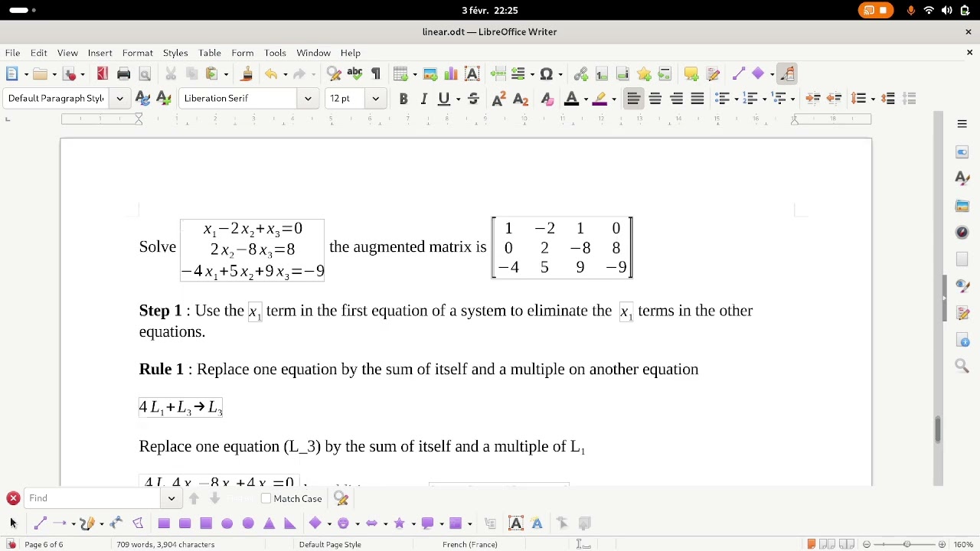The width and height of the screenshot is (980, 551).
Task: Click the Find text field
Action: pos(94,499)
